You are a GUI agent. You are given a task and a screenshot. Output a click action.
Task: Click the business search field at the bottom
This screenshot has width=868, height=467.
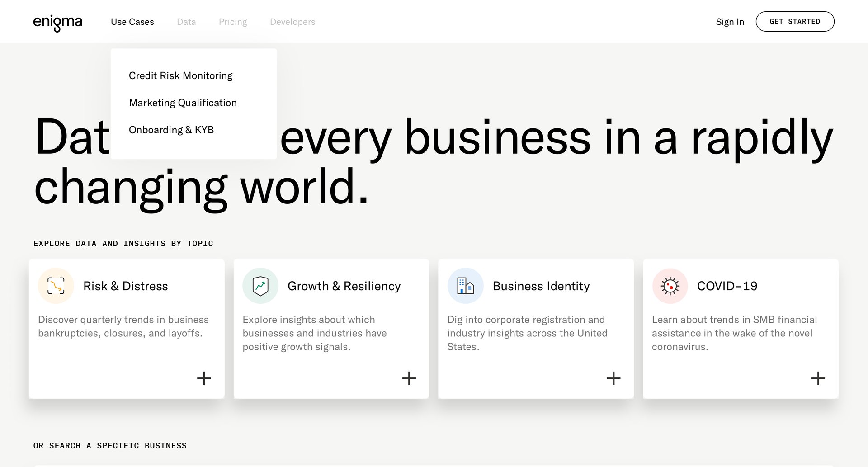[434, 465]
